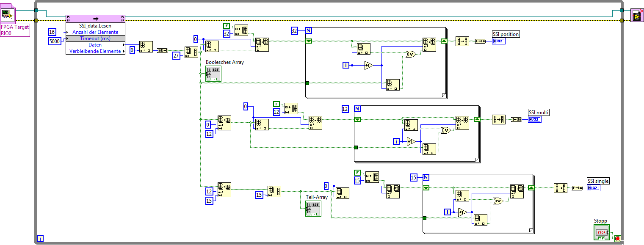Select the SSI position U32 indicator terminal

(498, 41)
